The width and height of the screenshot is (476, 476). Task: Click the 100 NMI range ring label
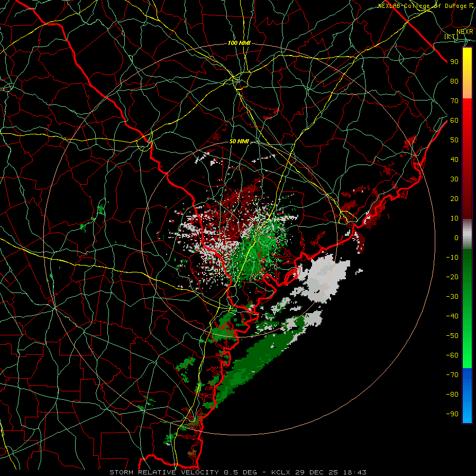(x=239, y=43)
